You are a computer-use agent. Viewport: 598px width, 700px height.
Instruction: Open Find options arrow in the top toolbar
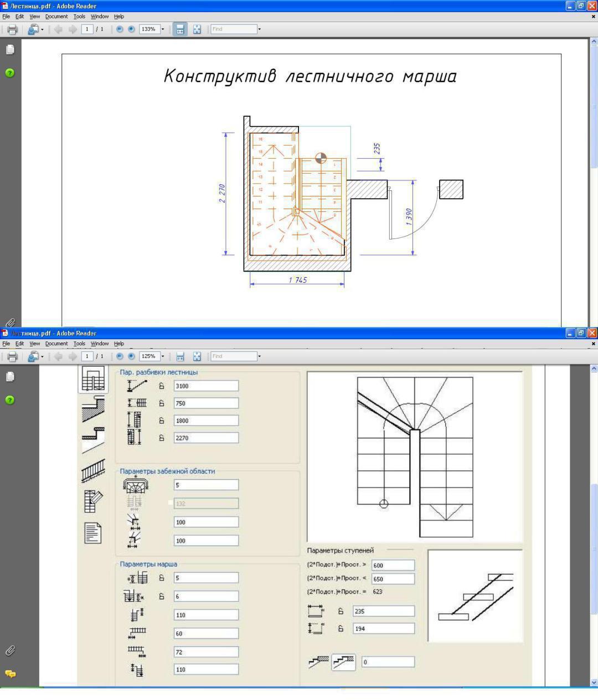(x=259, y=29)
